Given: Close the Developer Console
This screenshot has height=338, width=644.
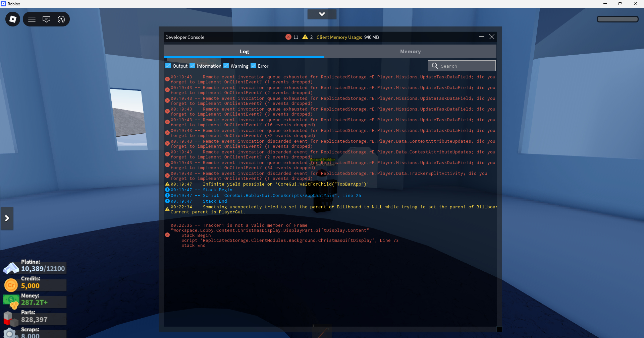Looking at the screenshot, I should tap(492, 37).
